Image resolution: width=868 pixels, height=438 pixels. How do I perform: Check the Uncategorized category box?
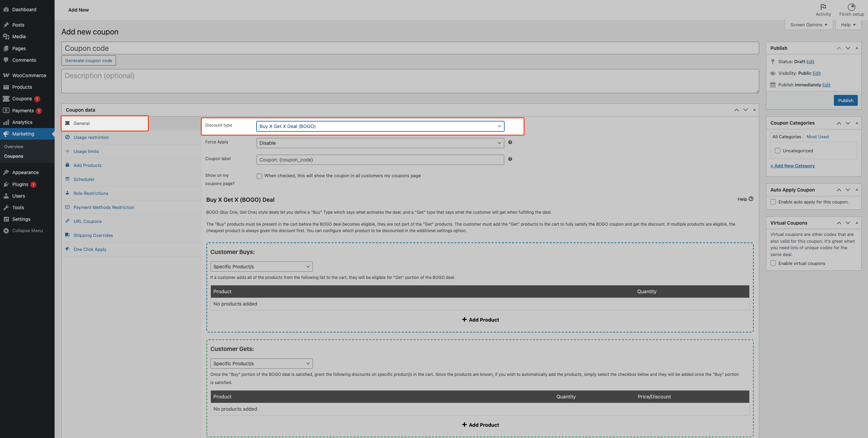tap(778, 151)
